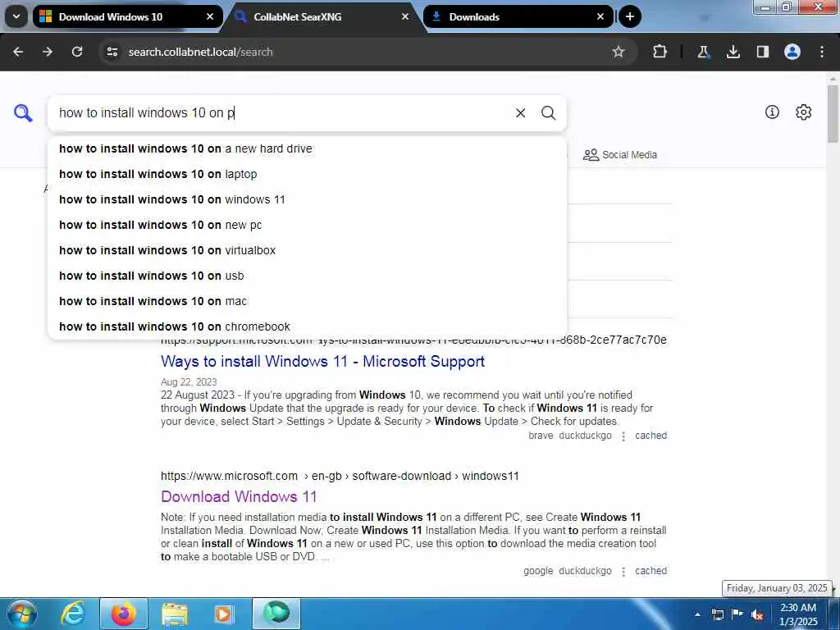This screenshot has width=840, height=630.
Task: Open the tab search dropdown arrow
Action: 16,16
